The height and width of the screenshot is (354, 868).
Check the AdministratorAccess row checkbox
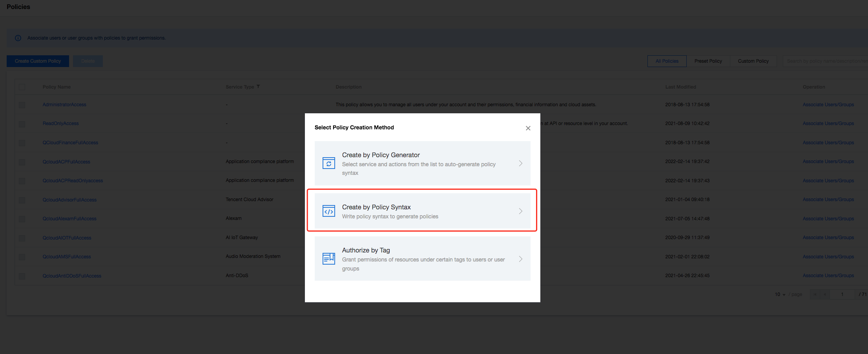[22, 105]
